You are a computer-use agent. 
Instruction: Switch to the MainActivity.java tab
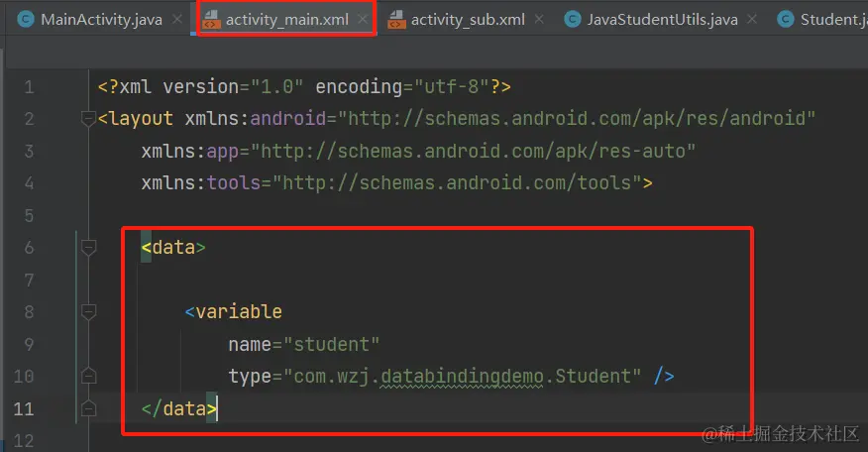(101, 20)
